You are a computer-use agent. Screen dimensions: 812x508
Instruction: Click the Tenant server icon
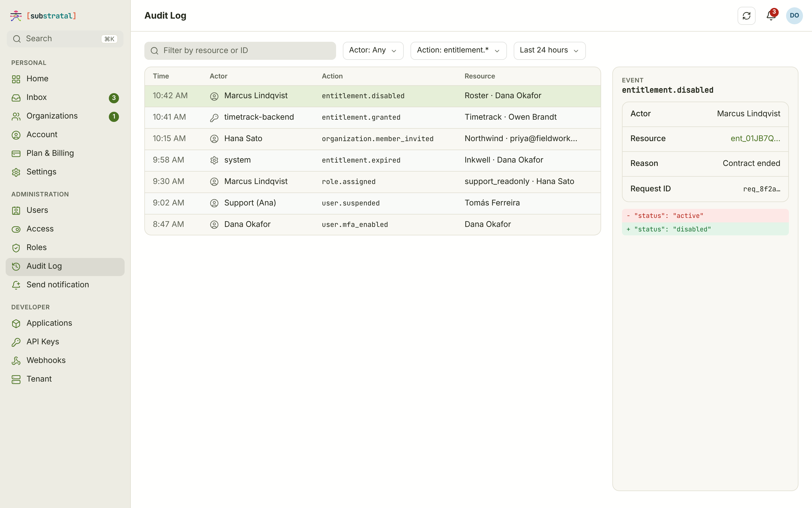click(x=16, y=379)
